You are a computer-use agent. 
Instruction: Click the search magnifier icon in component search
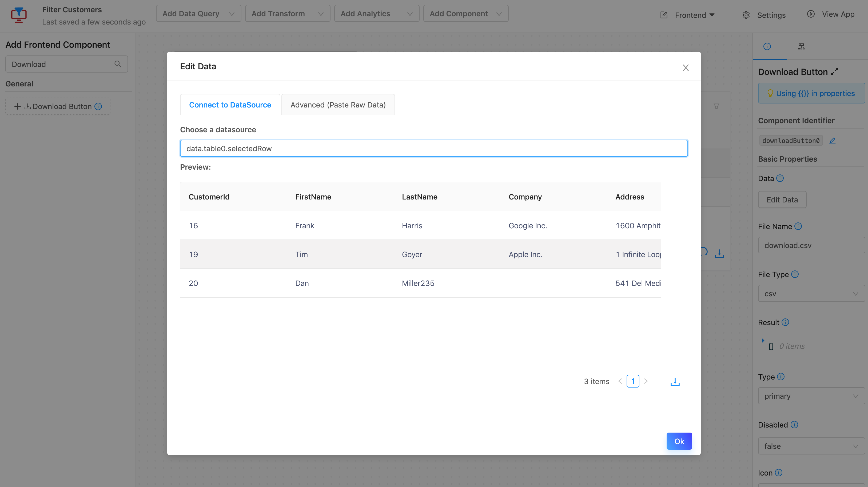click(x=118, y=64)
